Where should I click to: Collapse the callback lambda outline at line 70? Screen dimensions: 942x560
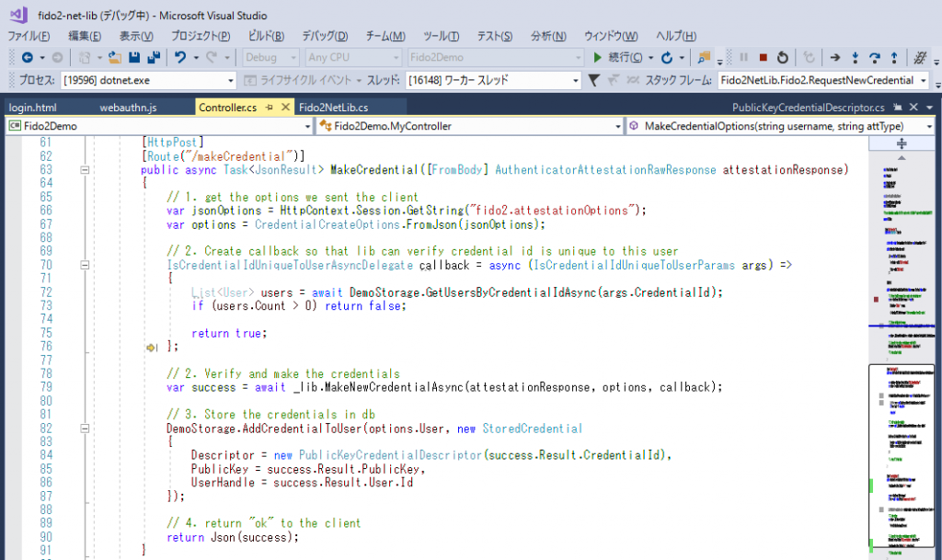coord(85,265)
